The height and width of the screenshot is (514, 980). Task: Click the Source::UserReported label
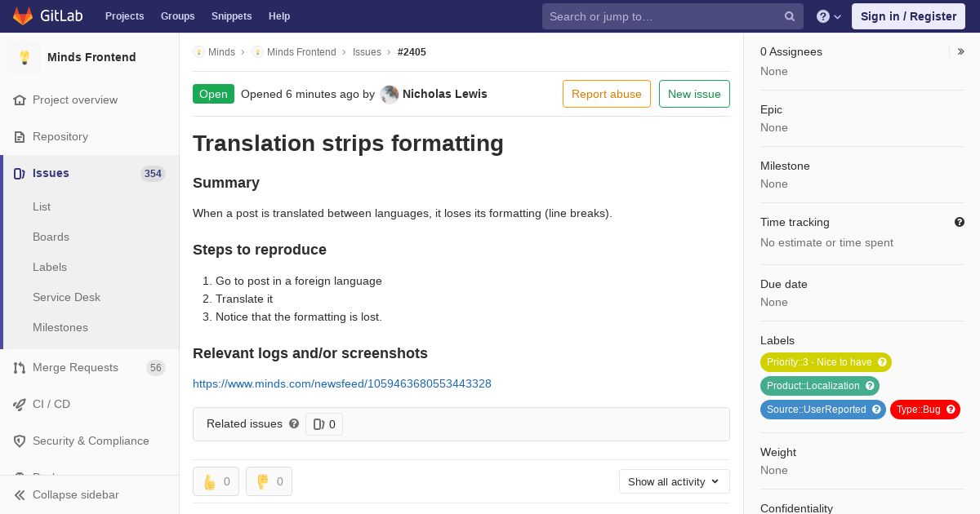pos(816,410)
